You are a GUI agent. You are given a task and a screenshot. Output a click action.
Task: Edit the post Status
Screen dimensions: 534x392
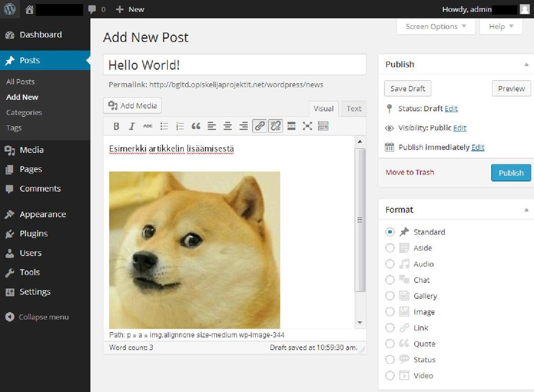click(451, 109)
